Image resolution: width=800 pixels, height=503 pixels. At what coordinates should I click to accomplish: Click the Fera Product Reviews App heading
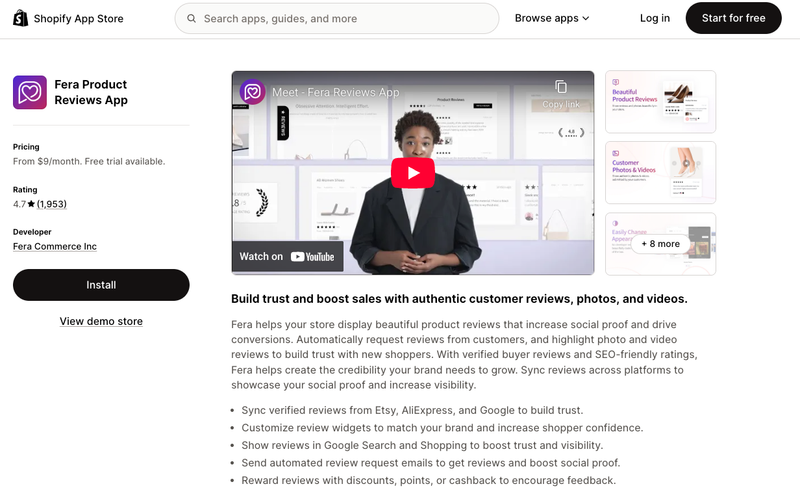(x=91, y=92)
